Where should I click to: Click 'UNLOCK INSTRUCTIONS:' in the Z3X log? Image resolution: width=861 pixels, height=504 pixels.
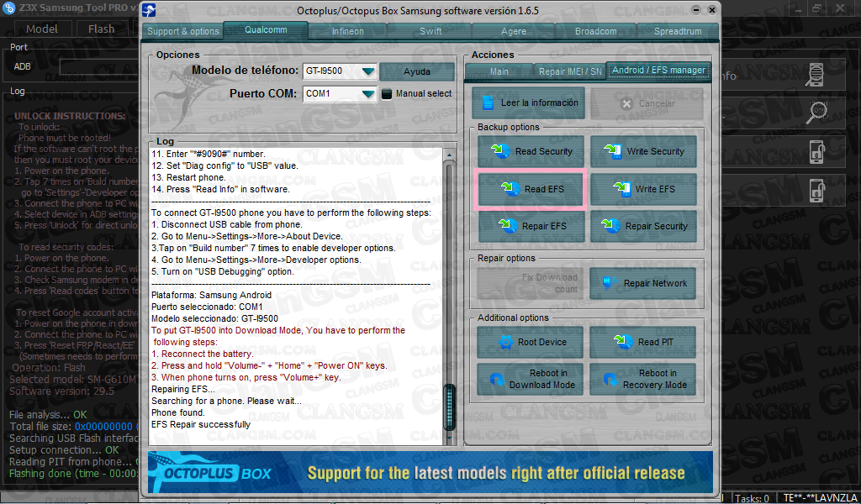(70, 116)
